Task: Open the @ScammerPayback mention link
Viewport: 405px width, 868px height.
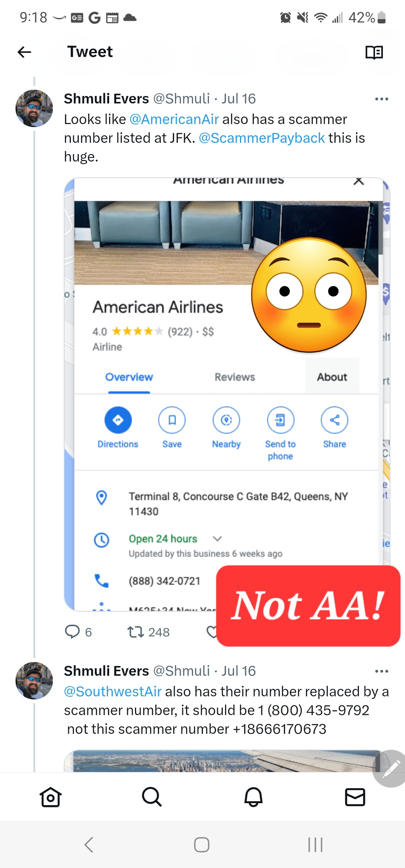Action: click(x=262, y=138)
